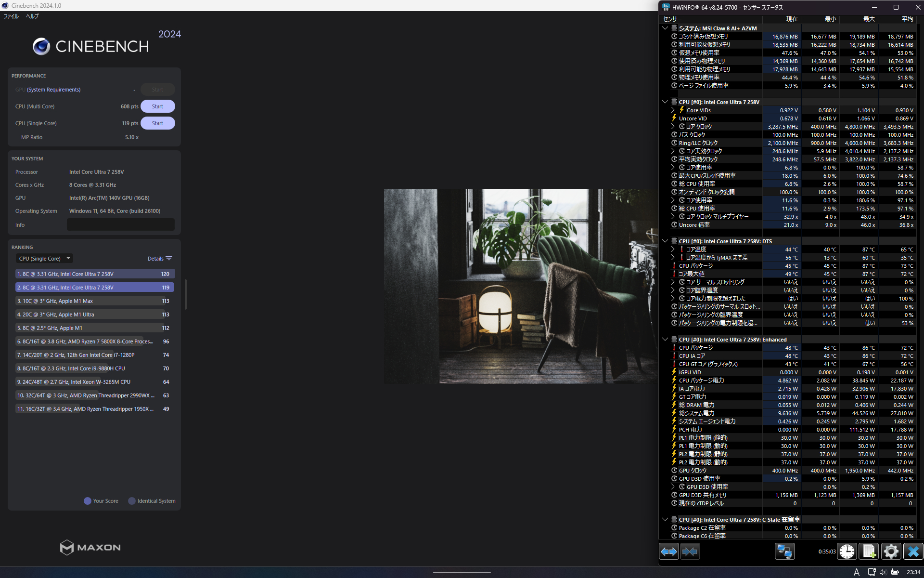Collapse the CPU [#0] DTS sensor group
This screenshot has width=924, height=578.
click(x=665, y=241)
